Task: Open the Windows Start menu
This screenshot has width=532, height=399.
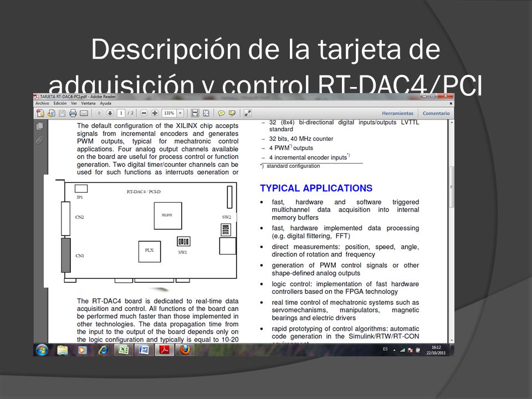Action: pyautogui.click(x=42, y=350)
